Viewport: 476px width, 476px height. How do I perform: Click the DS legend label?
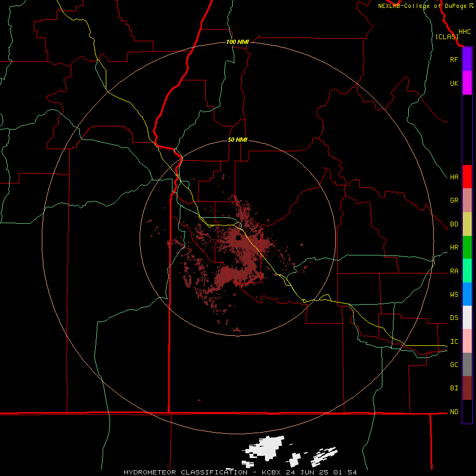pos(454,317)
